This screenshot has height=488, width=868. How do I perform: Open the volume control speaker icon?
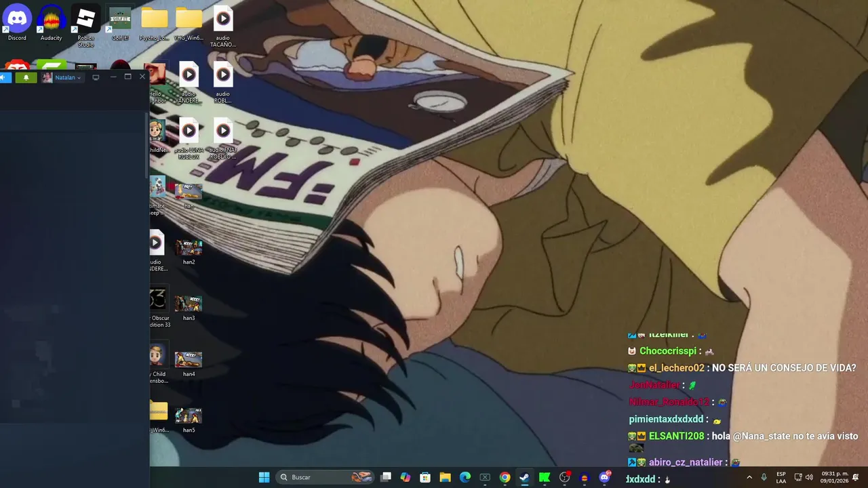[809, 477]
